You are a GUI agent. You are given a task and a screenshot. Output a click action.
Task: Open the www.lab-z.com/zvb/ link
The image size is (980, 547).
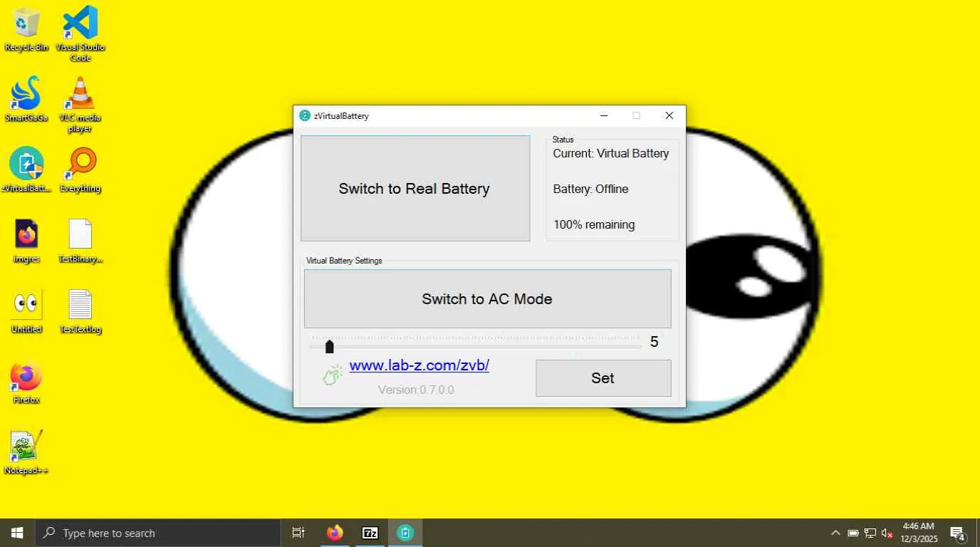coord(419,365)
